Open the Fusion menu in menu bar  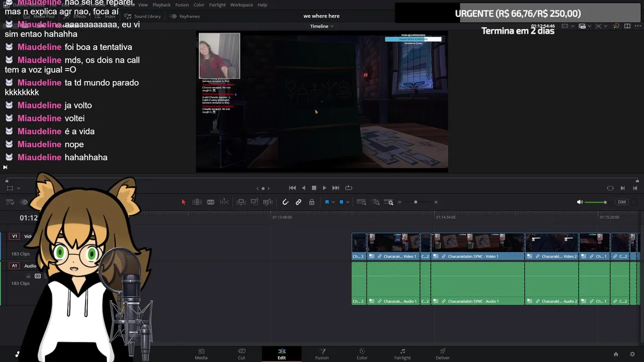pos(182,5)
